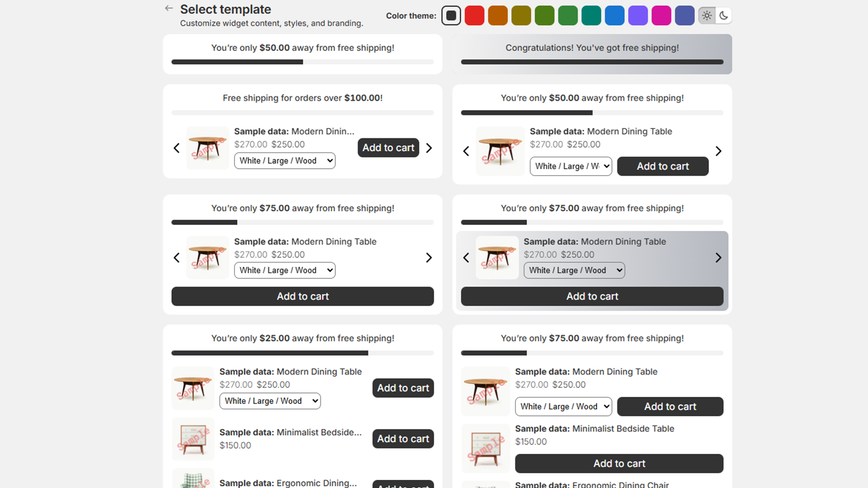Switch to light mode sun icon
The image size is (868, 488).
pos(707,16)
